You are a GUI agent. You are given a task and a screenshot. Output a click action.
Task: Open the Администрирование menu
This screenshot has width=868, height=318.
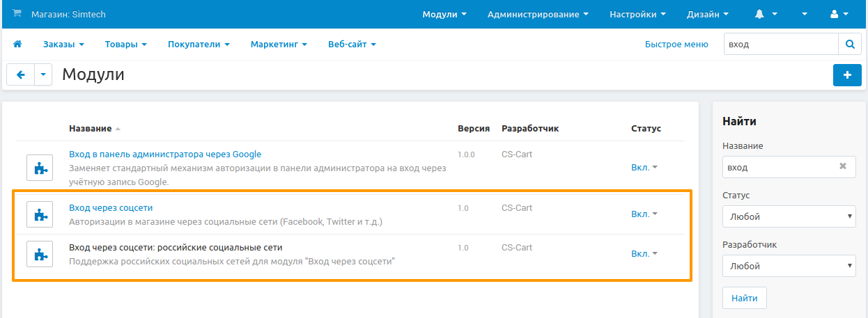pyautogui.click(x=537, y=14)
